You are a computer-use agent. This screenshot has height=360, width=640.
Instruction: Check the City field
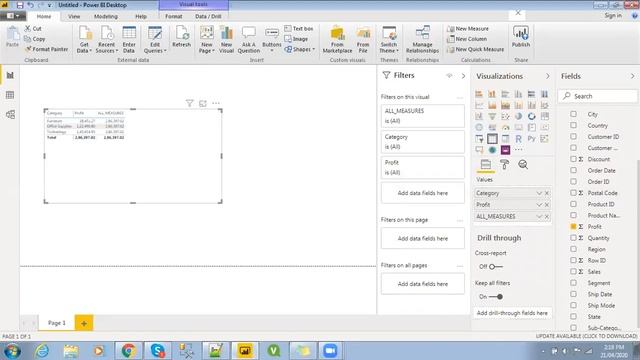click(573, 114)
